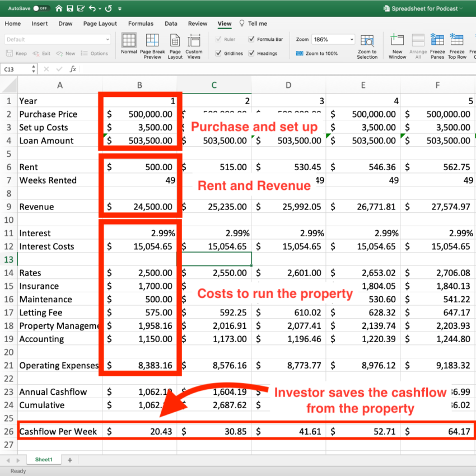
Task: Open the Formulas tab
Action: [x=141, y=24]
